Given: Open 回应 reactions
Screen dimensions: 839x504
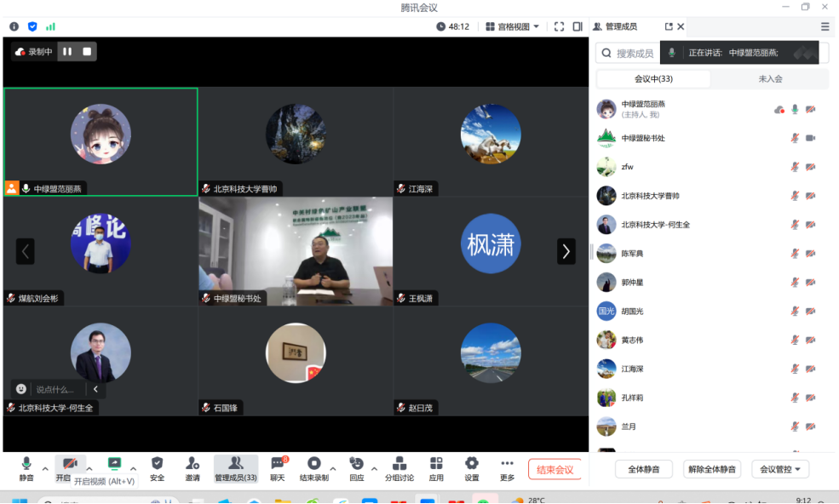Looking at the screenshot, I should click(356, 469).
